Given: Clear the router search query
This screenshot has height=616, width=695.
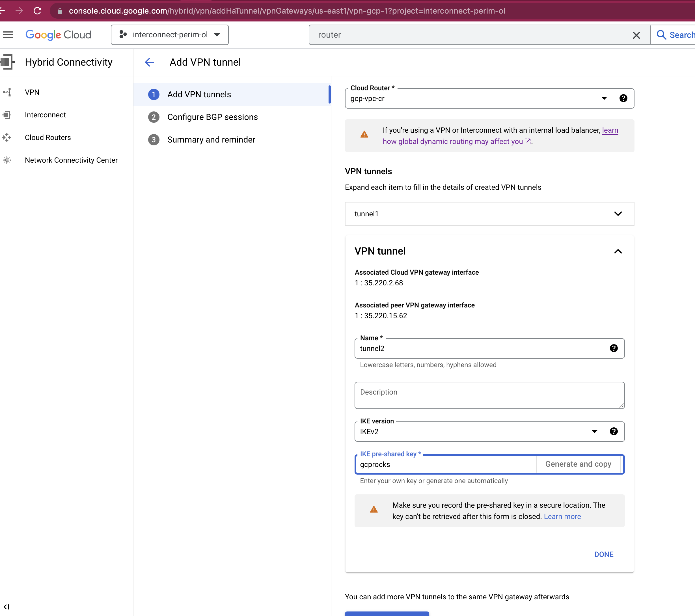Looking at the screenshot, I should (x=636, y=35).
